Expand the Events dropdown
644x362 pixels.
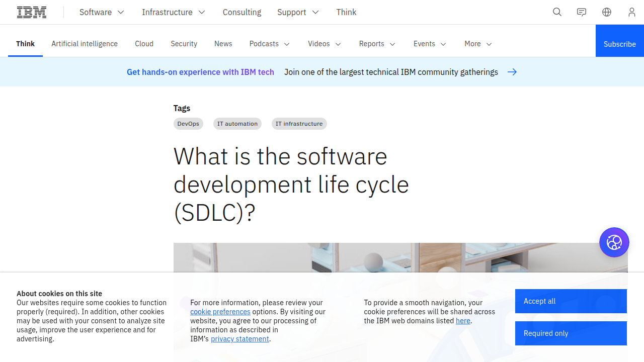point(430,44)
